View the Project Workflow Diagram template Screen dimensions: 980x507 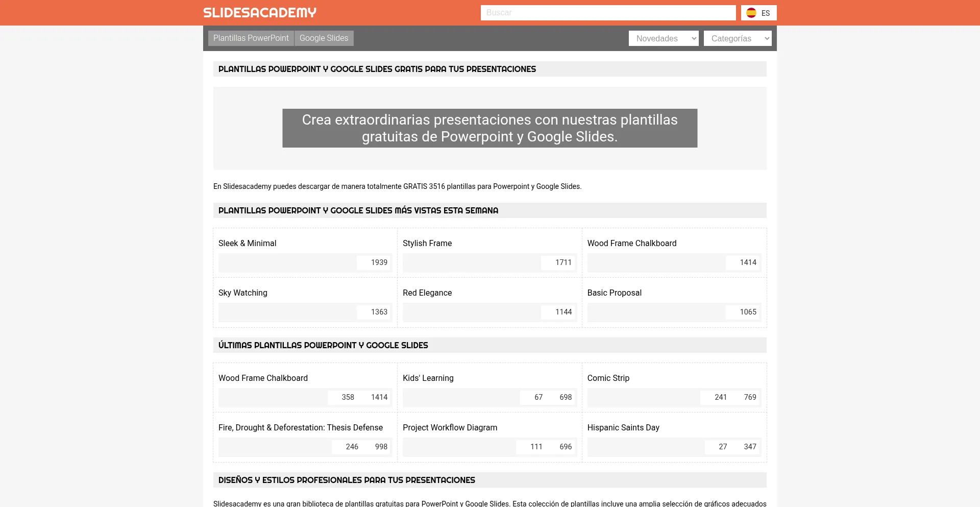point(450,428)
